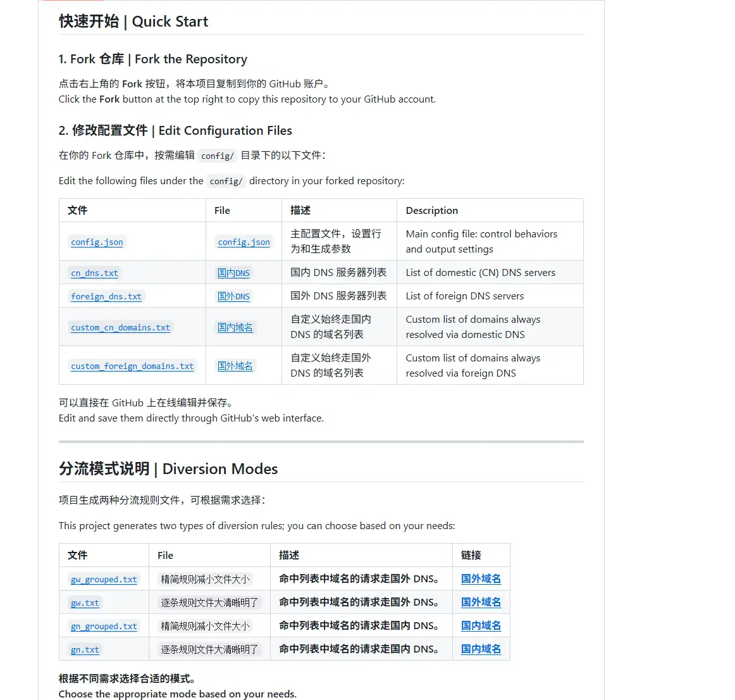
Task: Click the config.json link under the File column
Action: pyautogui.click(x=244, y=242)
